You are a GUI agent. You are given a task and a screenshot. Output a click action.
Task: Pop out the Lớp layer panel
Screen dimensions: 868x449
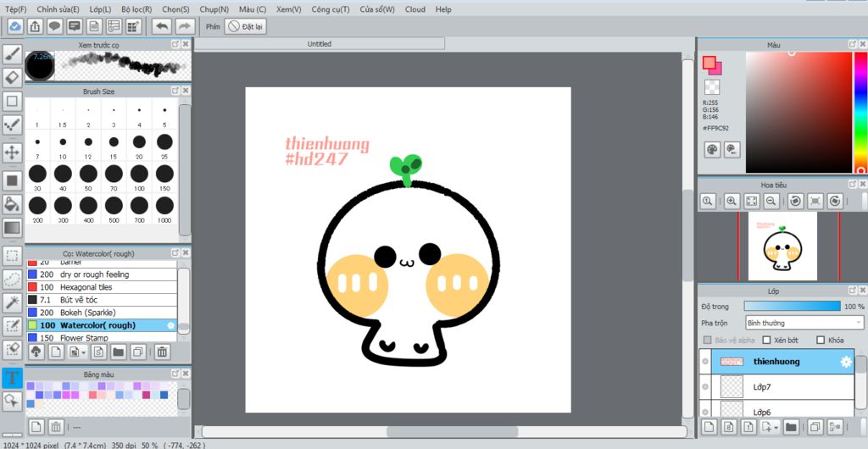tap(853, 290)
